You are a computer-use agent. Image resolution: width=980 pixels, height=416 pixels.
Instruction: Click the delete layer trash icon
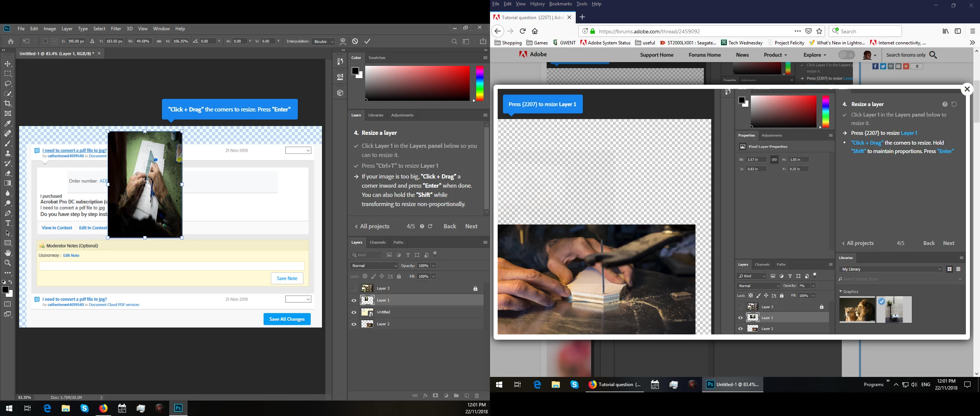point(477,396)
